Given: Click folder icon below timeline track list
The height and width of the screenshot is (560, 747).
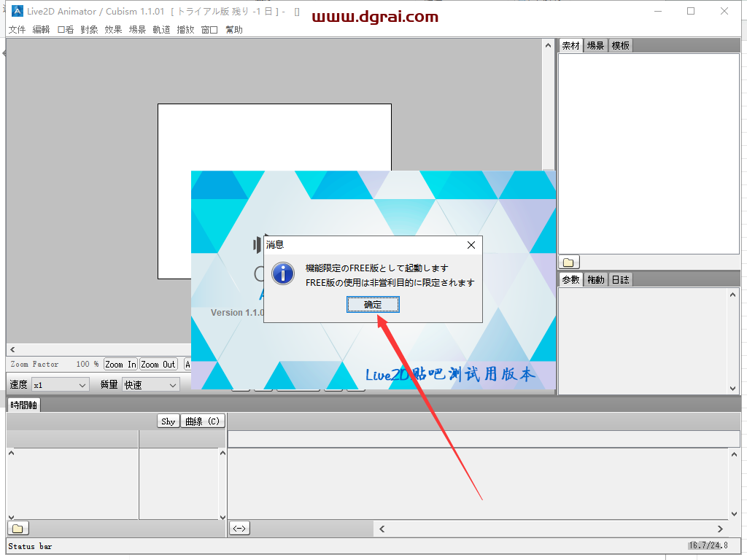Looking at the screenshot, I should pyautogui.click(x=18, y=529).
